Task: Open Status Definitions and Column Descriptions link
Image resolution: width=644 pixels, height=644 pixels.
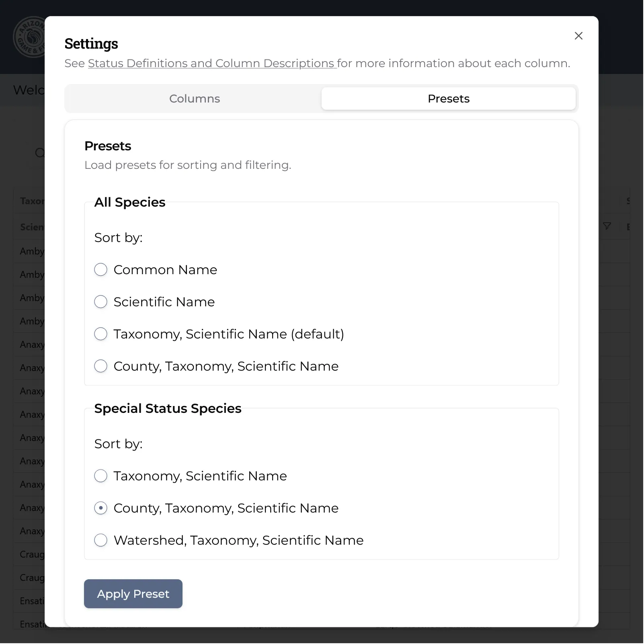Action: click(212, 64)
